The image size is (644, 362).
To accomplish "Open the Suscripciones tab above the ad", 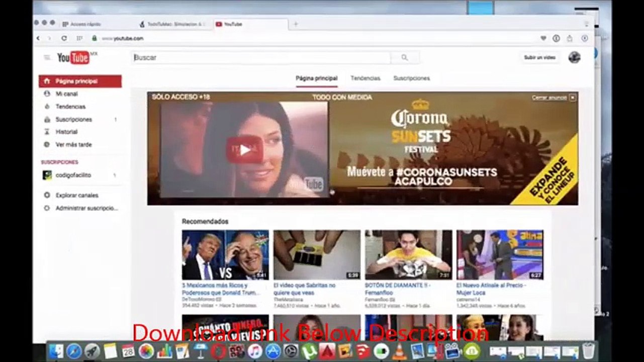I will coord(412,78).
